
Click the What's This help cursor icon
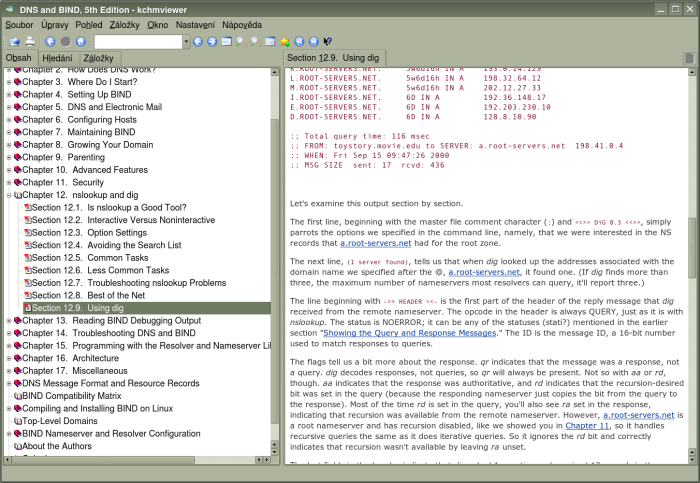tap(328, 41)
